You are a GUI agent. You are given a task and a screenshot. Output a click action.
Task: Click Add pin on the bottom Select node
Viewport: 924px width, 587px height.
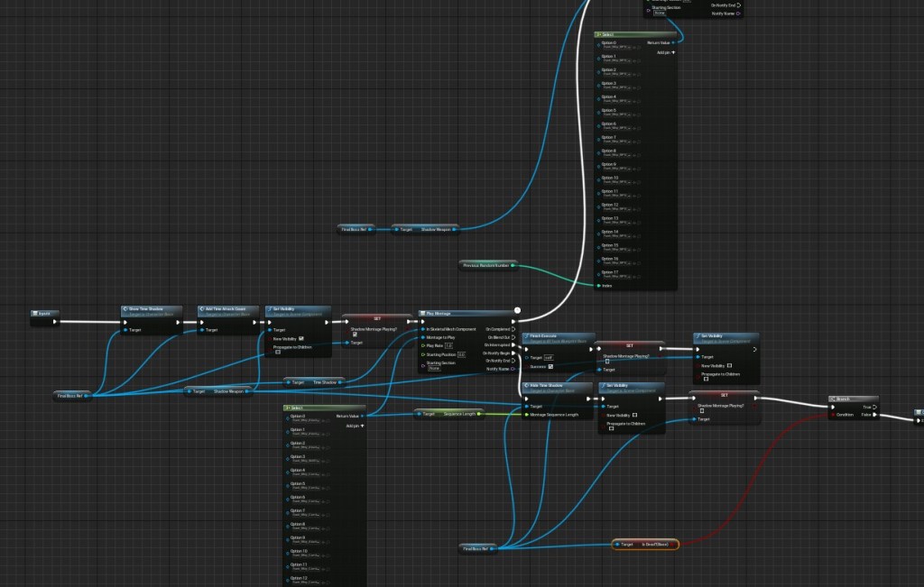pyautogui.click(x=356, y=426)
